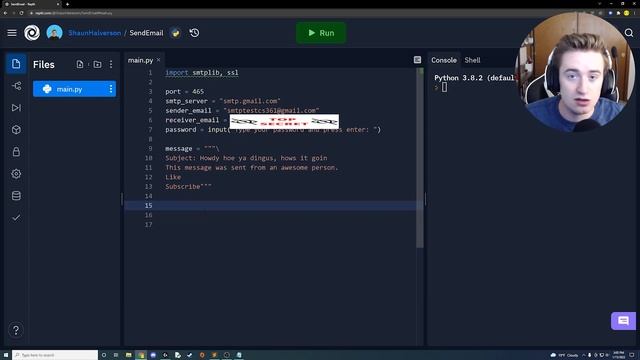Click the 'Subscribe' text on line 13

182,187
